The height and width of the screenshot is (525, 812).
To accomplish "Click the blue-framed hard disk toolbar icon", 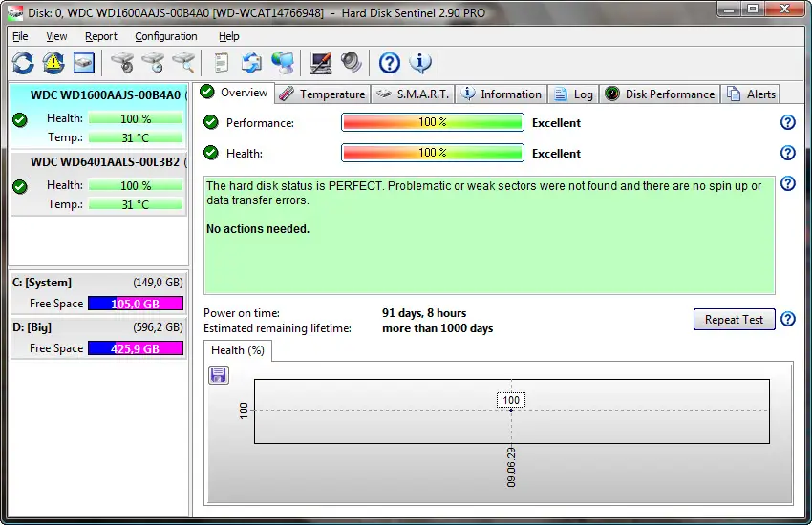I will [x=83, y=63].
